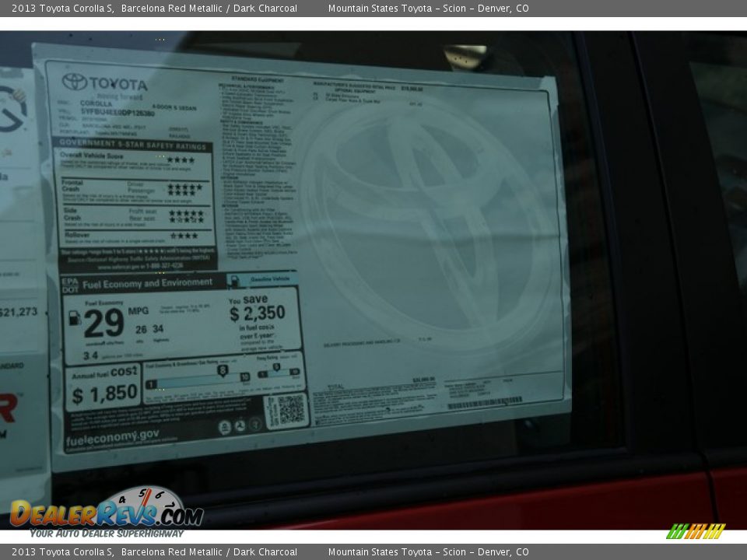Click the 'Rollover' rating label
Screen dimensions: 747x560
(77, 234)
